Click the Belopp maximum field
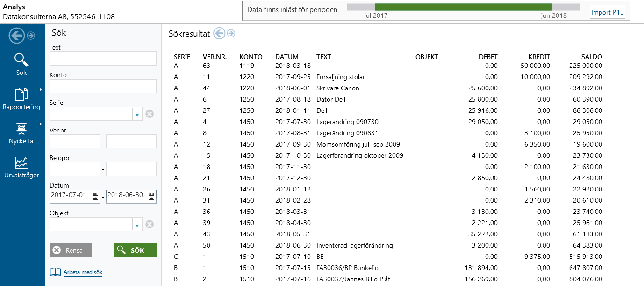The height and width of the screenshot is (286, 644). [131, 169]
